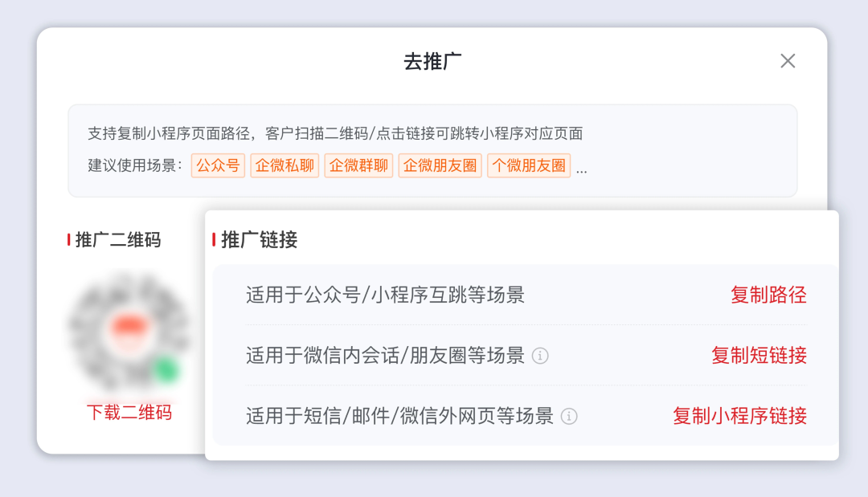Close the 去推广 dialog

788,61
